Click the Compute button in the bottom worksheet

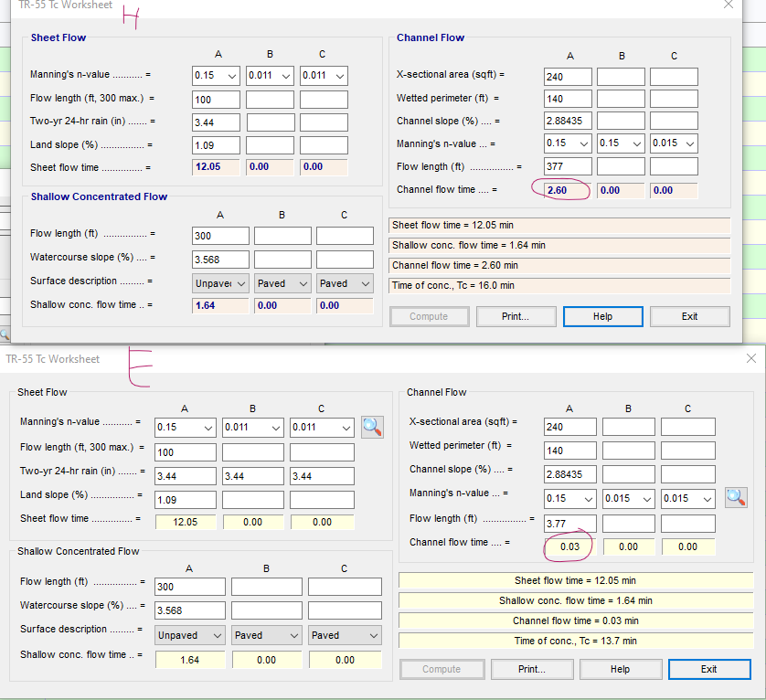(x=442, y=669)
